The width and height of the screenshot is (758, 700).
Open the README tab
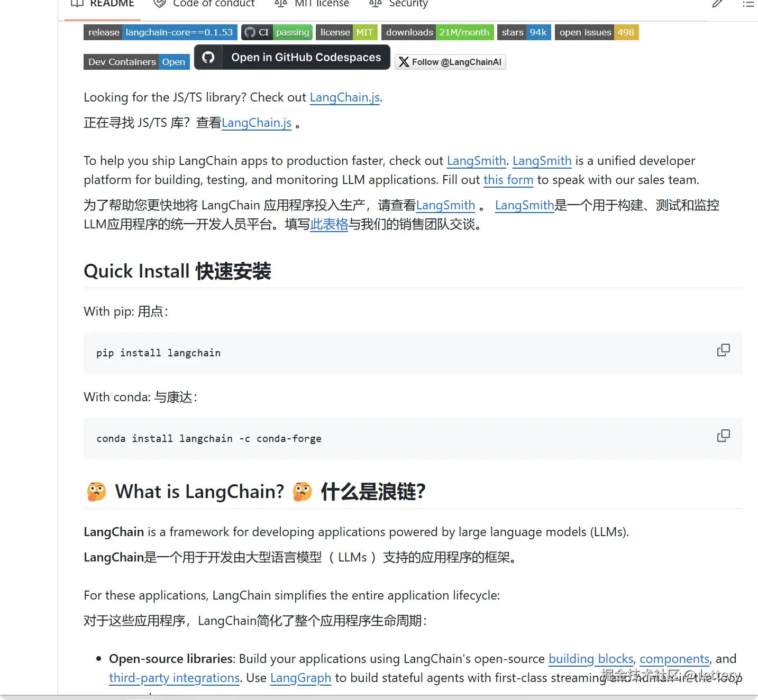(x=103, y=4)
